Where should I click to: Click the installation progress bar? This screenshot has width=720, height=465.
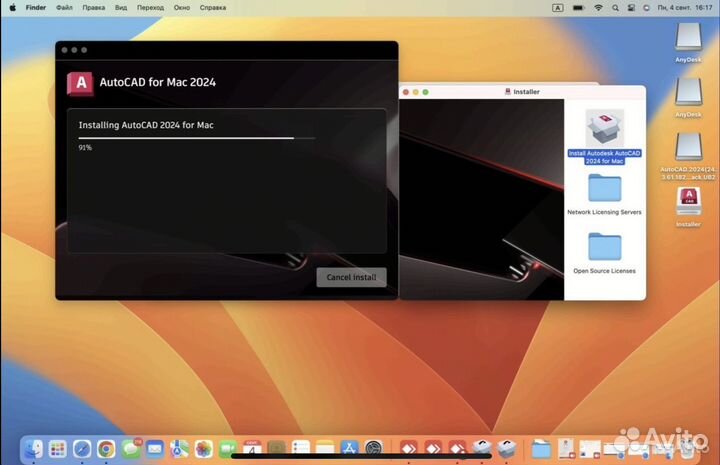click(197, 138)
